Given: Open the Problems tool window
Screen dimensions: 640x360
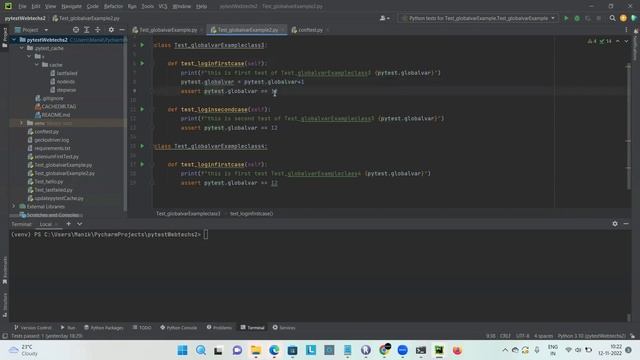Looking at the screenshot, I should [x=219, y=328].
